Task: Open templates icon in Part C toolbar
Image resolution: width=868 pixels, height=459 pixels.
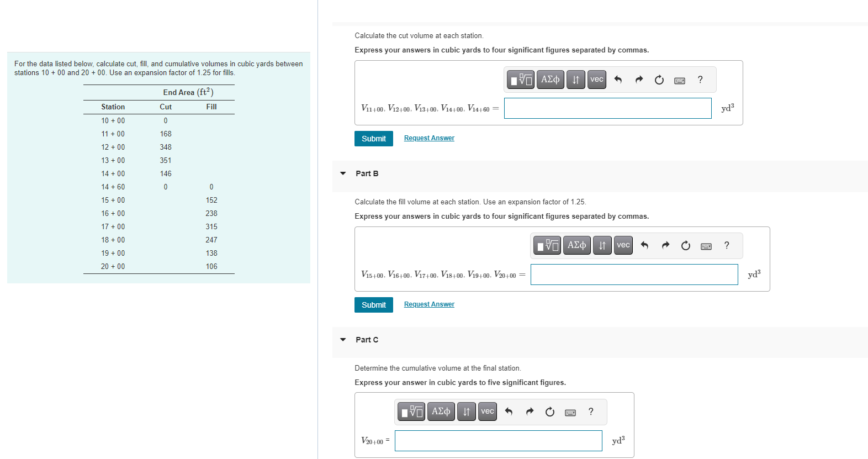Action: [411, 411]
